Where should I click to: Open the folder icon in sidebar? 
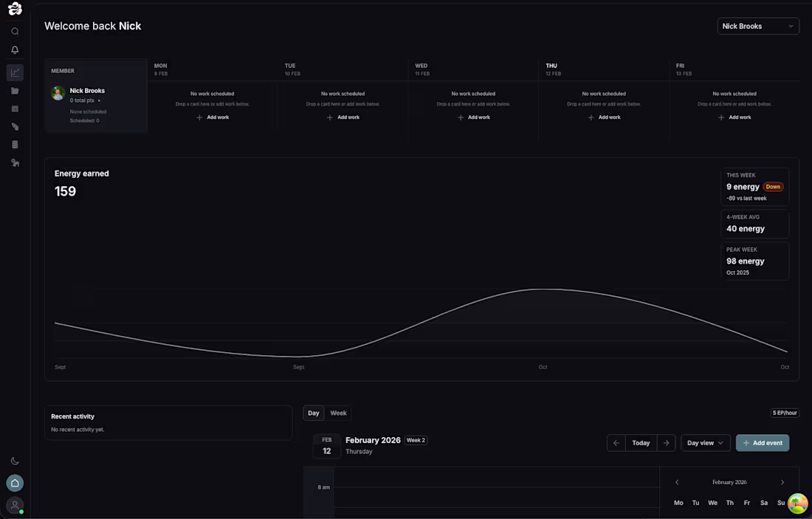(15, 91)
